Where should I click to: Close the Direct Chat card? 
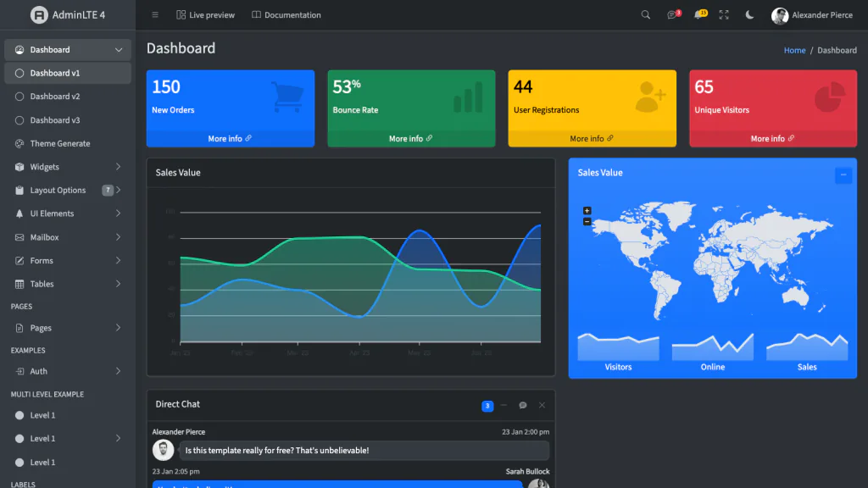(542, 405)
